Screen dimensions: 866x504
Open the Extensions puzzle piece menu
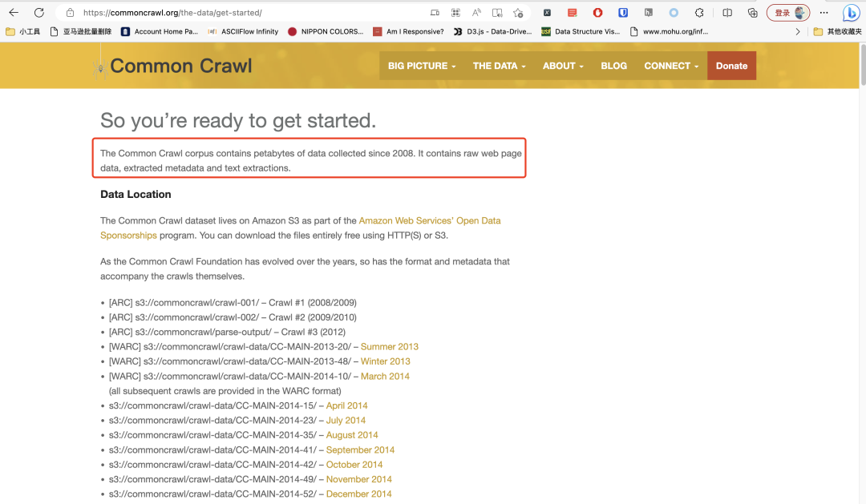click(699, 13)
